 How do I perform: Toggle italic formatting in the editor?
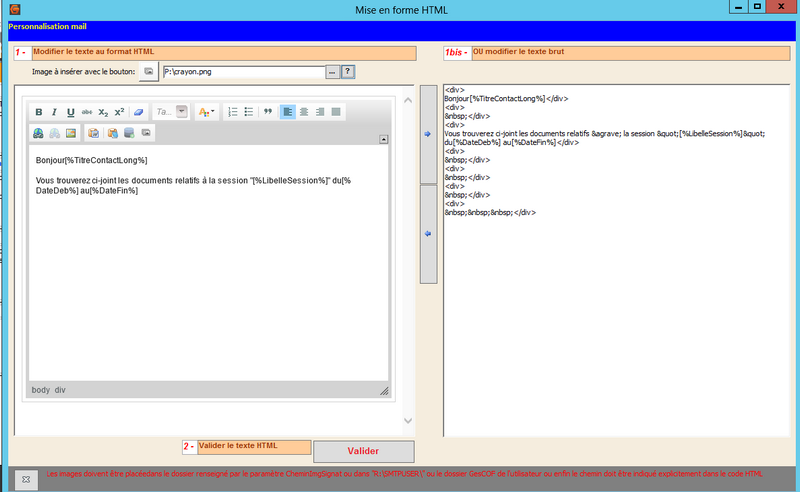[55, 112]
